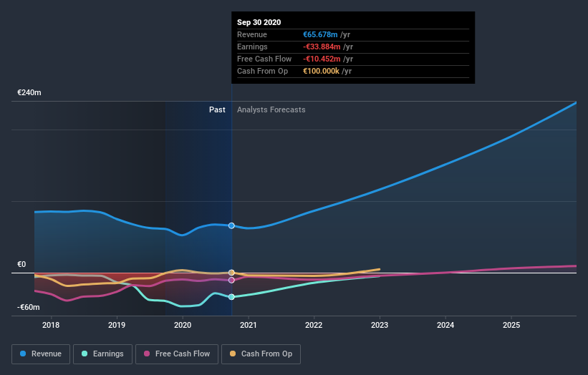
Task: Click the 2023 x-axis label
Action: (x=380, y=325)
